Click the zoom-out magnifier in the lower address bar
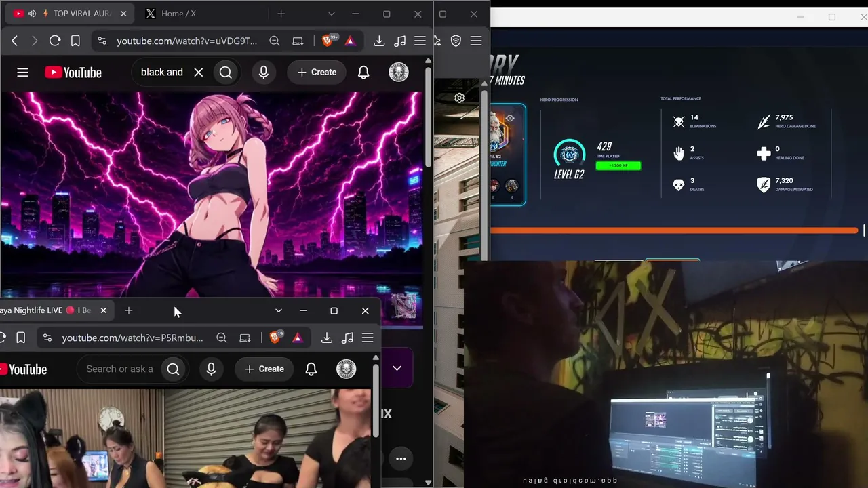The width and height of the screenshot is (868, 488). point(222,338)
